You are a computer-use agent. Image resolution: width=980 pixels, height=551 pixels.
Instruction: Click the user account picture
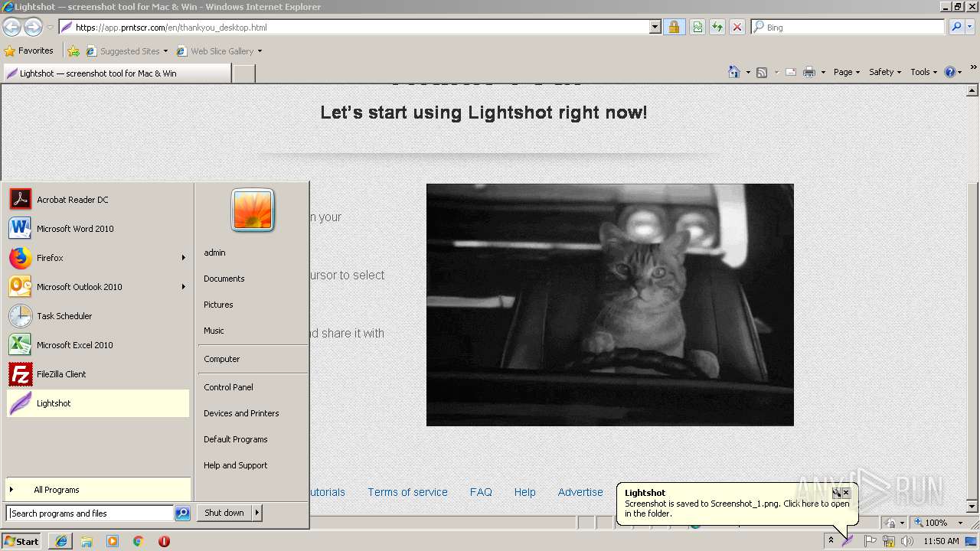tap(253, 210)
